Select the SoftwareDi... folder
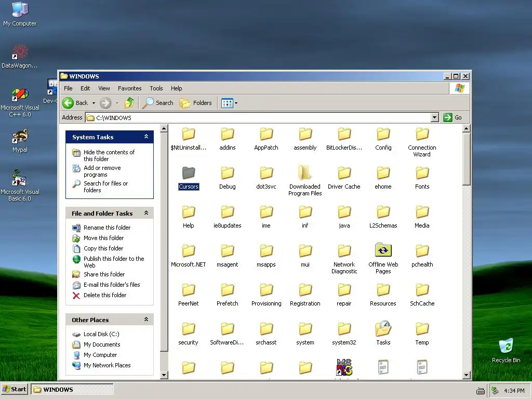 [x=227, y=334]
